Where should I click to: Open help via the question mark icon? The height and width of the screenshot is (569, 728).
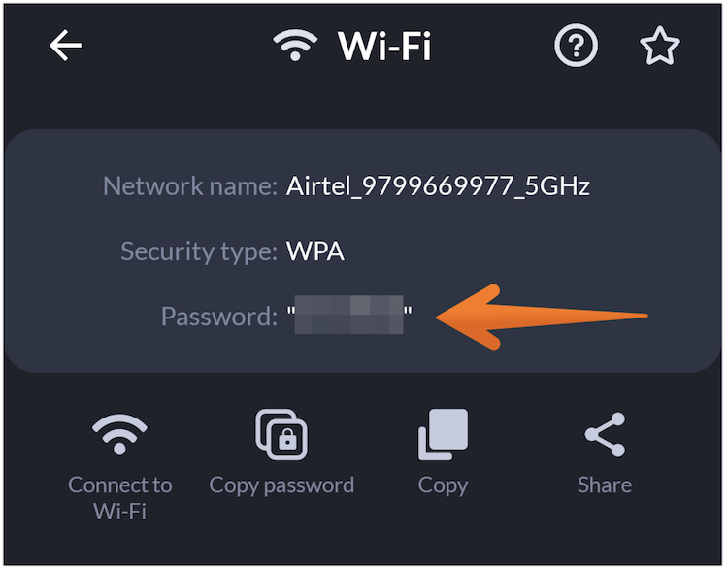pyautogui.click(x=576, y=46)
